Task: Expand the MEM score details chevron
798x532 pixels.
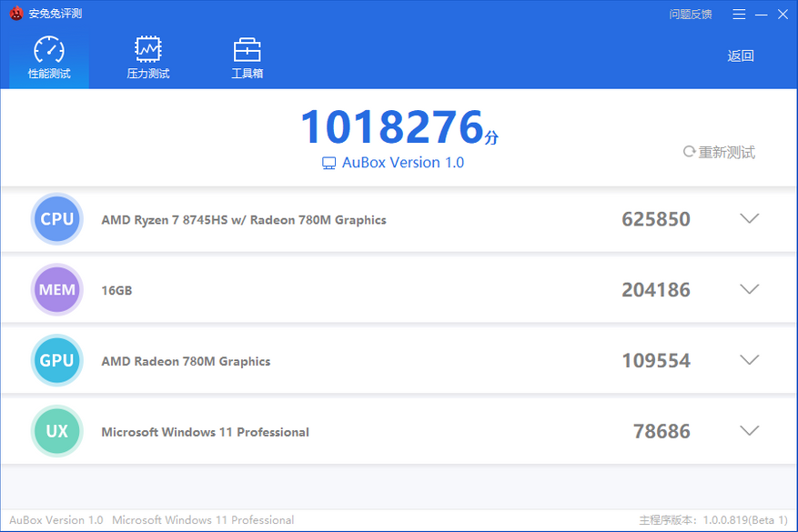Action: (x=749, y=289)
